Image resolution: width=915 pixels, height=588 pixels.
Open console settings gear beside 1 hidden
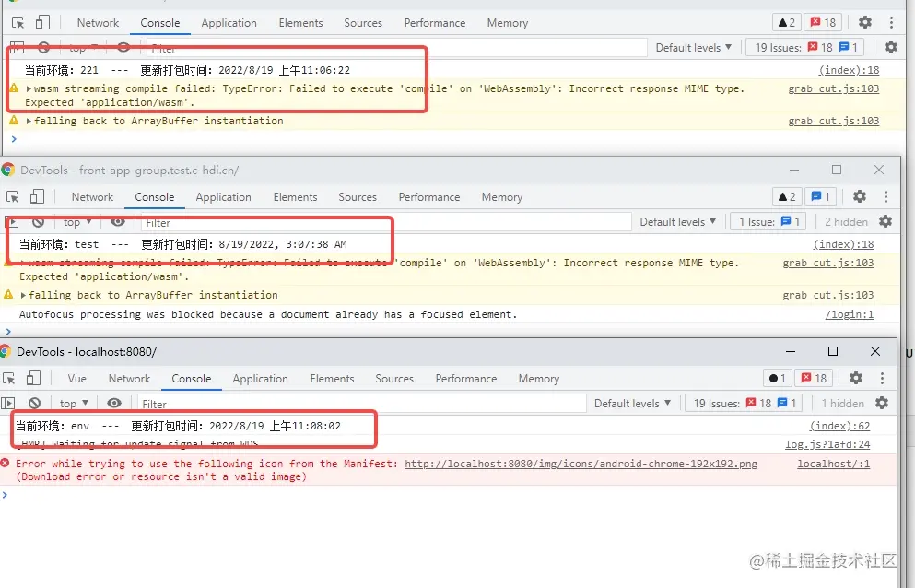click(882, 403)
